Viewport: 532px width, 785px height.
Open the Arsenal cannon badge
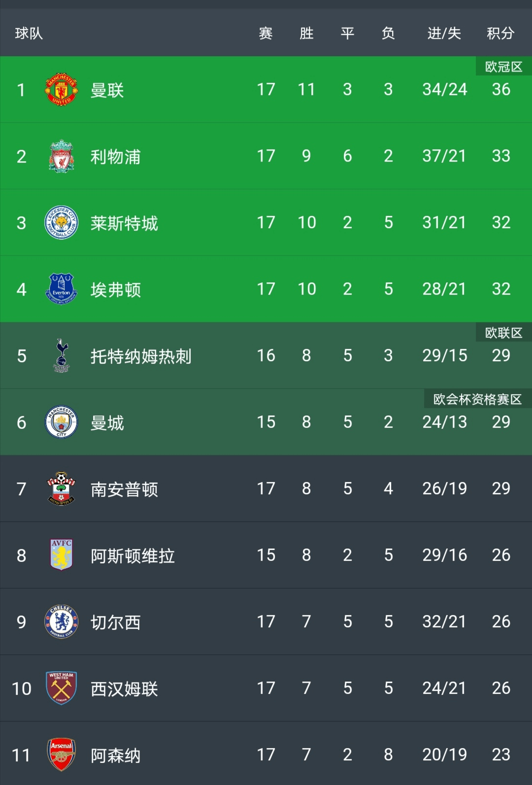pyautogui.click(x=61, y=754)
